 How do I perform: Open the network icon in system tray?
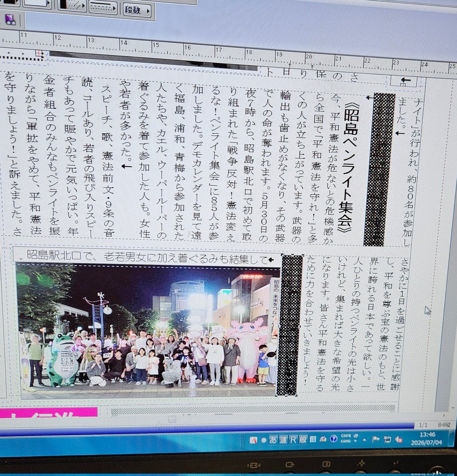pyautogui.click(x=388, y=439)
